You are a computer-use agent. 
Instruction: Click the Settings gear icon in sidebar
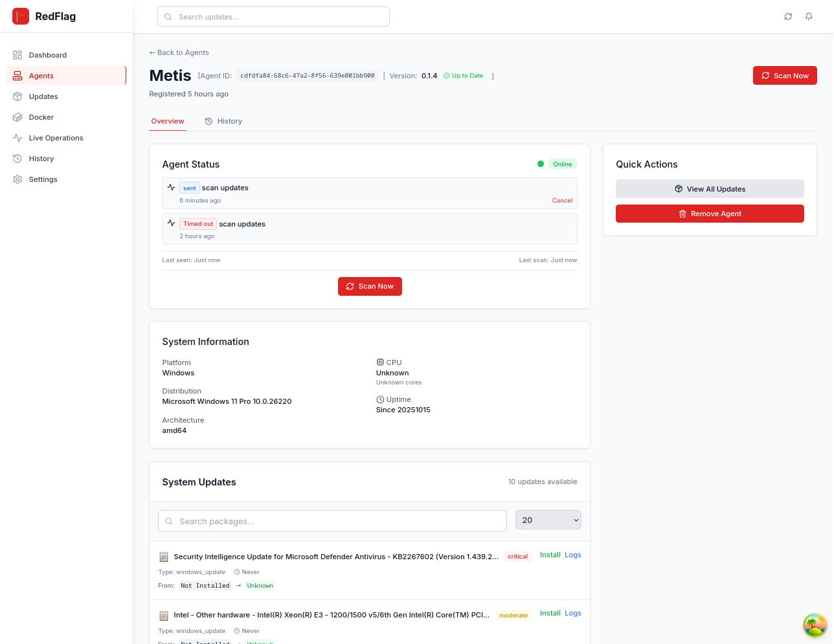(17, 179)
